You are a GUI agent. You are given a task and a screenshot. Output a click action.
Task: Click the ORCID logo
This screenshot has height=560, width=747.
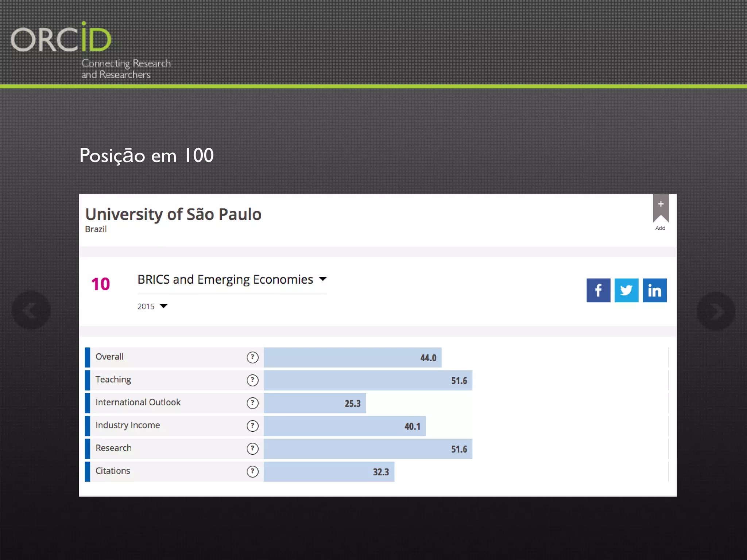coord(61,38)
